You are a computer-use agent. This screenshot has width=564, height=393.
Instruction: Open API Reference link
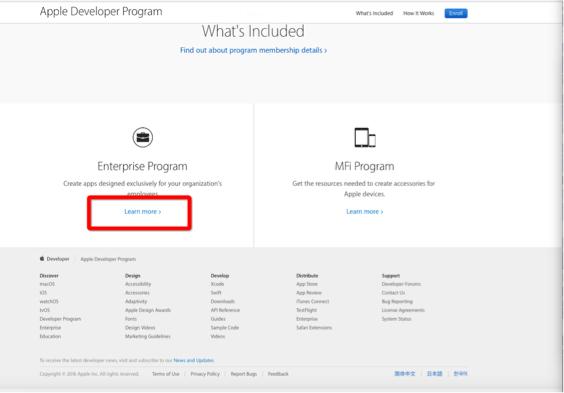(225, 310)
